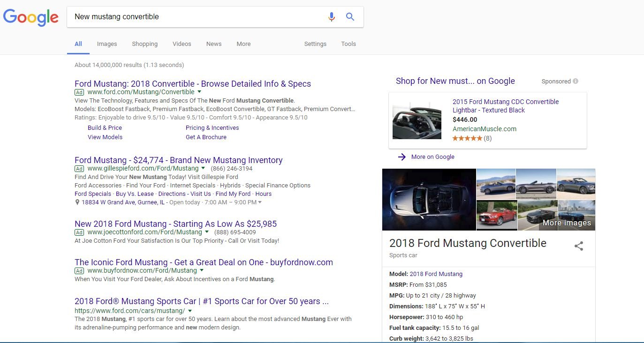Switch to the News tab

(x=214, y=44)
